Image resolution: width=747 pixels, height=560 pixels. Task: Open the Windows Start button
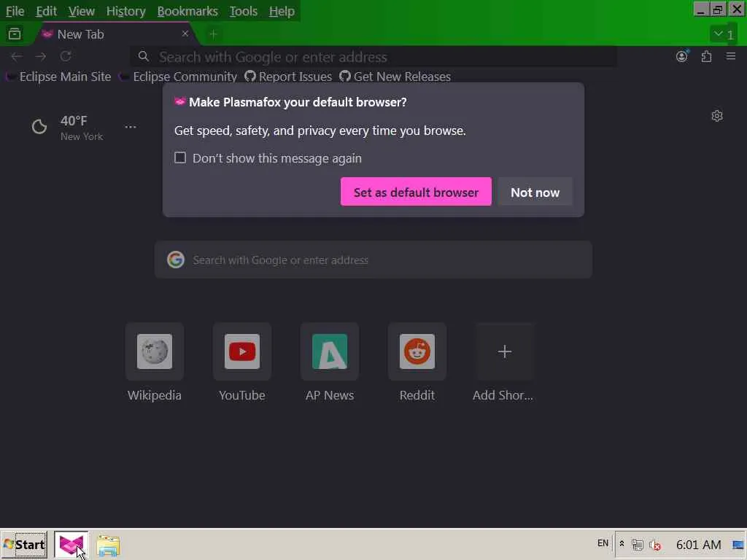point(24,545)
